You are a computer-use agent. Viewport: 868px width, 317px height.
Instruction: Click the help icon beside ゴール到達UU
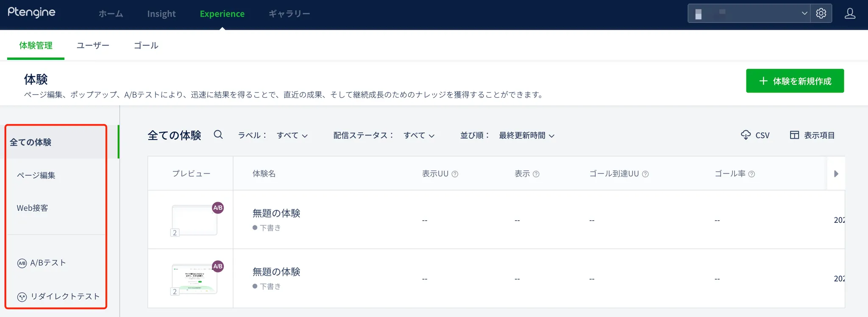click(645, 174)
